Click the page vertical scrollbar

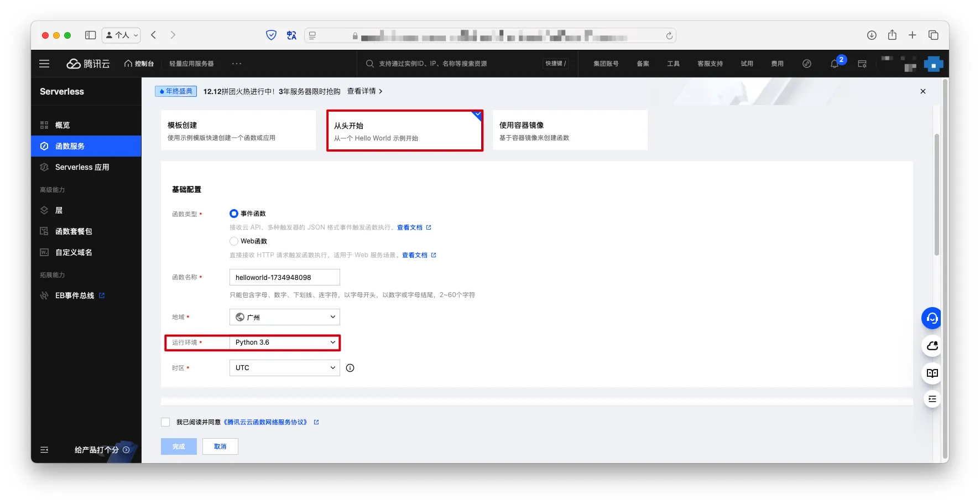[x=937, y=194]
